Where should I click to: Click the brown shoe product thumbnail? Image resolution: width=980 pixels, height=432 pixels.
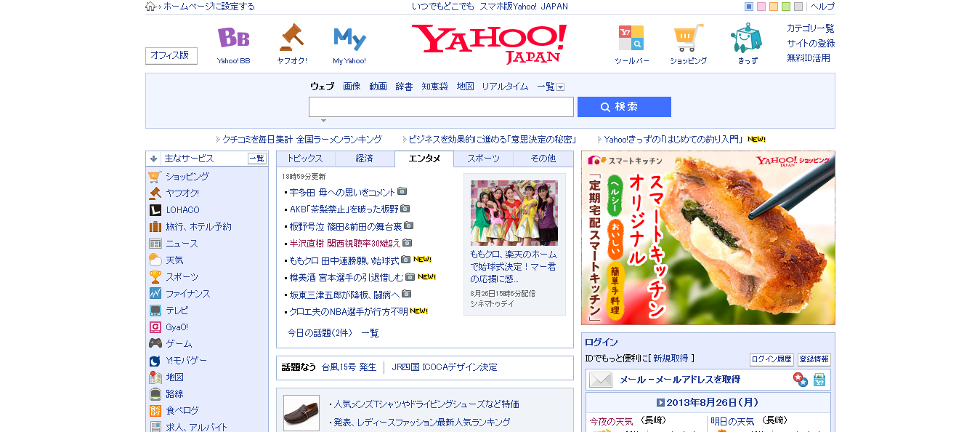301,413
